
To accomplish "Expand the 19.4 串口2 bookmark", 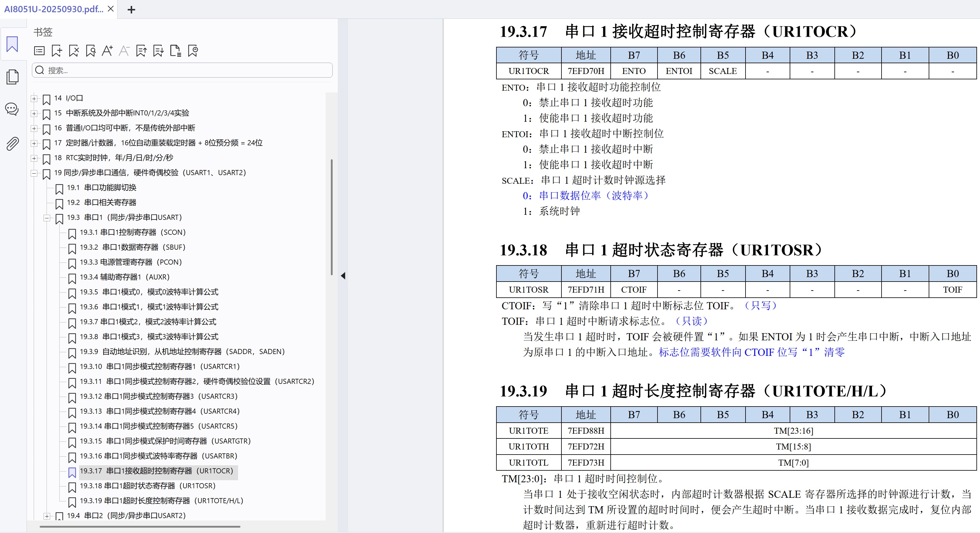I will pyautogui.click(x=47, y=516).
